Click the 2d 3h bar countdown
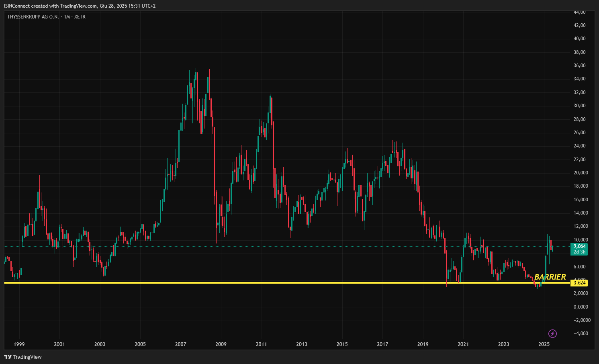599x364 pixels. [x=579, y=252]
